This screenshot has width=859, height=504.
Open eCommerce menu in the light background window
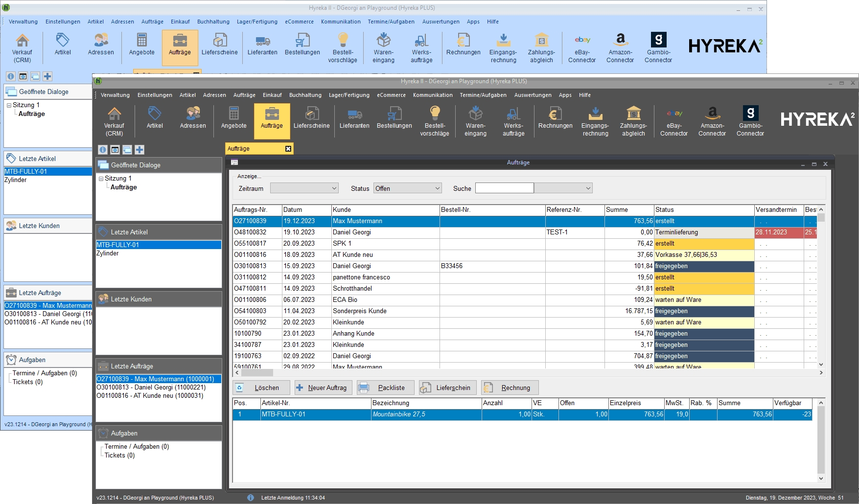(x=299, y=22)
